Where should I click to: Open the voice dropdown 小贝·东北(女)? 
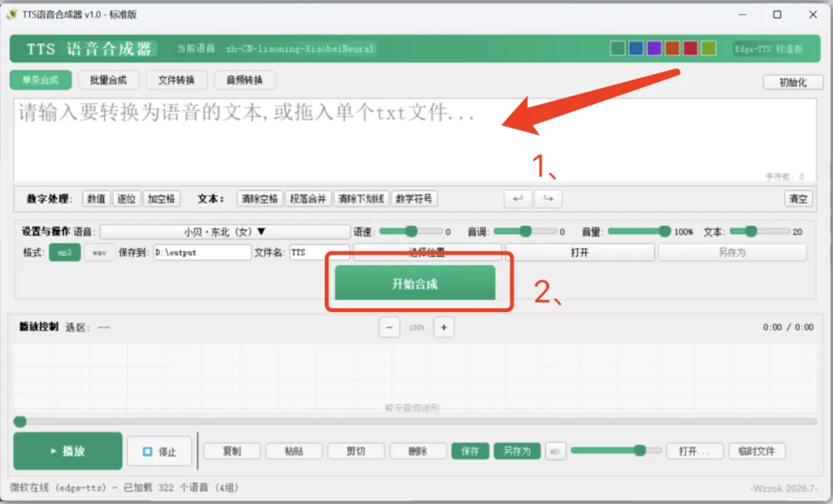tap(224, 232)
